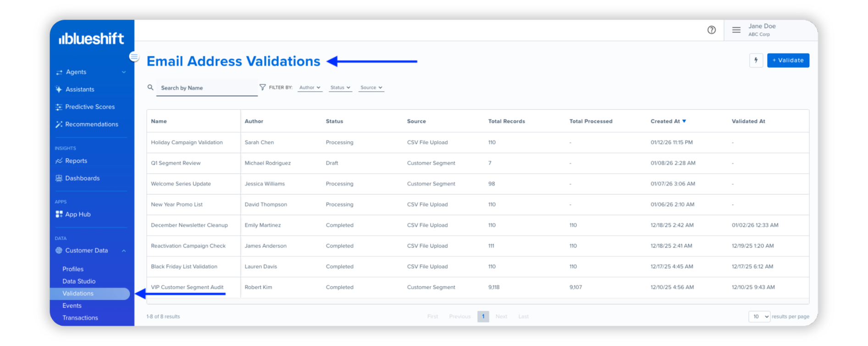Click the filter funnel icon
This screenshot has height=346, width=868.
[262, 87]
